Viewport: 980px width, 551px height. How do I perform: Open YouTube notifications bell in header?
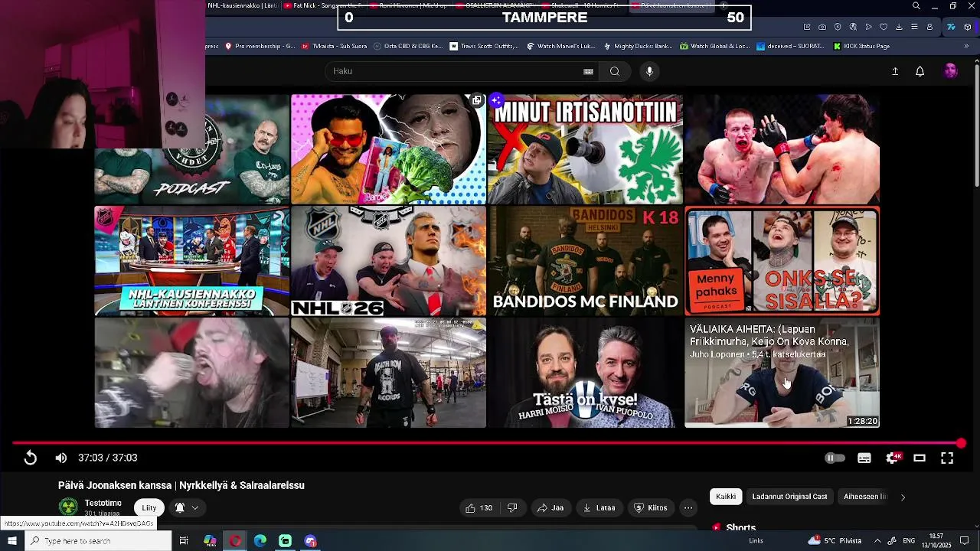click(x=920, y=71)
